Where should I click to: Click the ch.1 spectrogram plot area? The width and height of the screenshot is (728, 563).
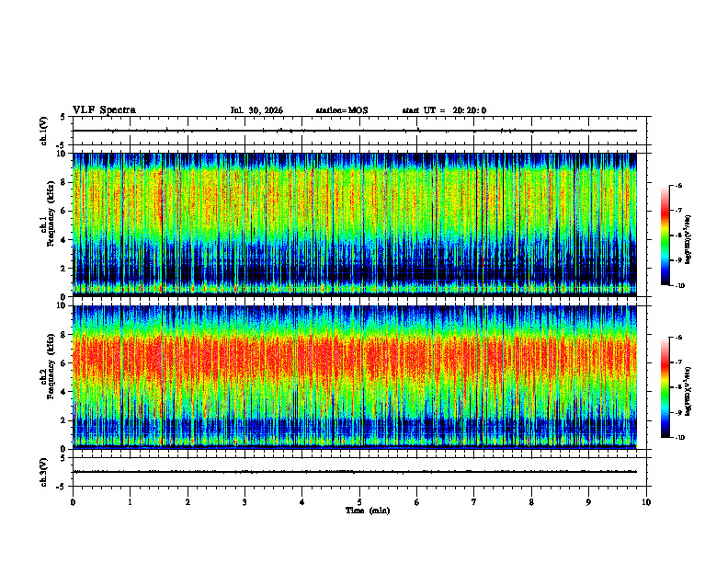pos(355,224)
